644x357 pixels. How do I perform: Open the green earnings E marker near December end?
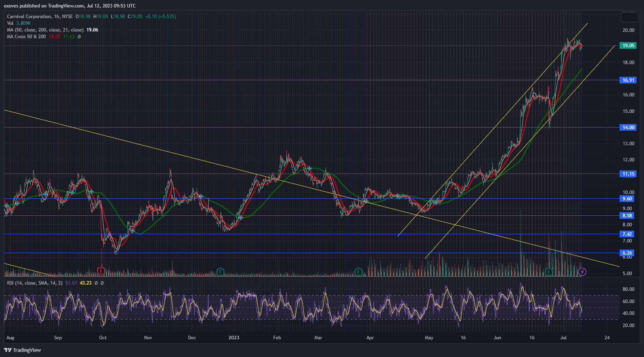pyautogui.click(x=220, y=271)
